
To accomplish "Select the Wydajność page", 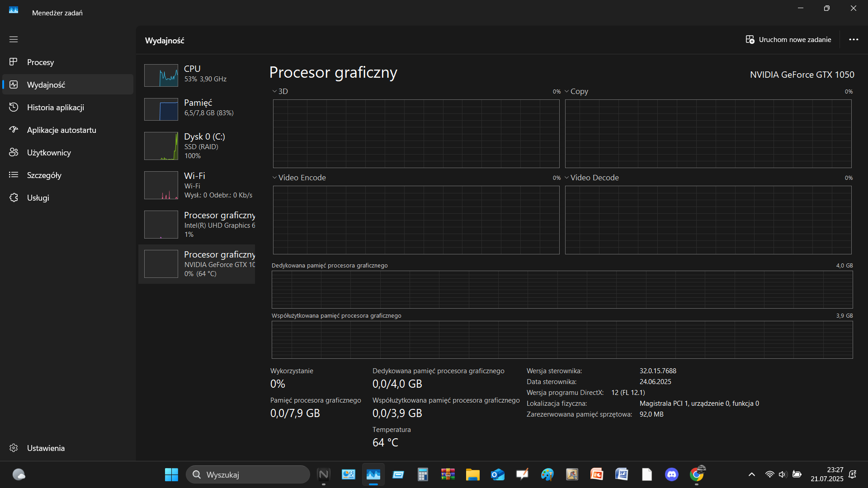I will click(68, 84).
